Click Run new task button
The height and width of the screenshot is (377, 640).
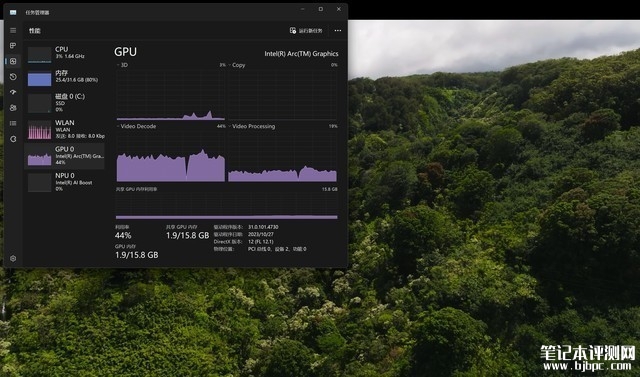point(306,31)
